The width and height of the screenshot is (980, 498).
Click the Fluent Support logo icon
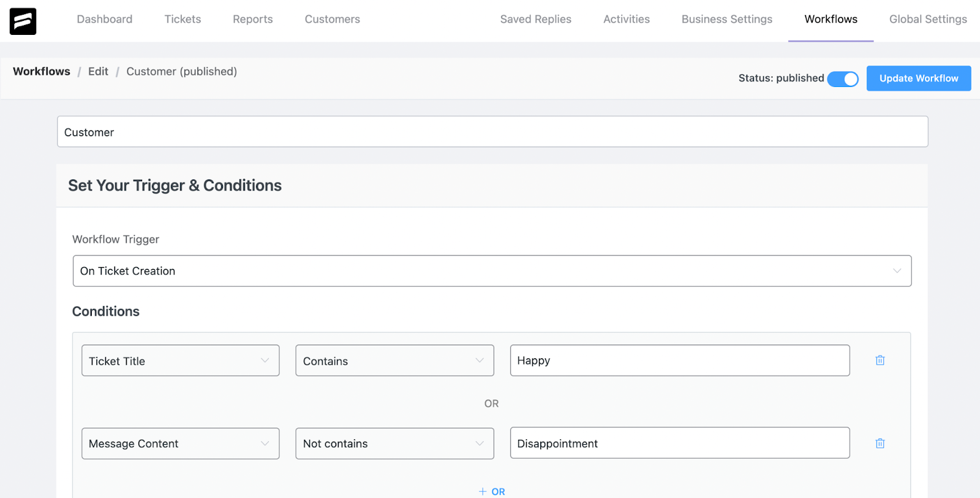click(23, 21)
